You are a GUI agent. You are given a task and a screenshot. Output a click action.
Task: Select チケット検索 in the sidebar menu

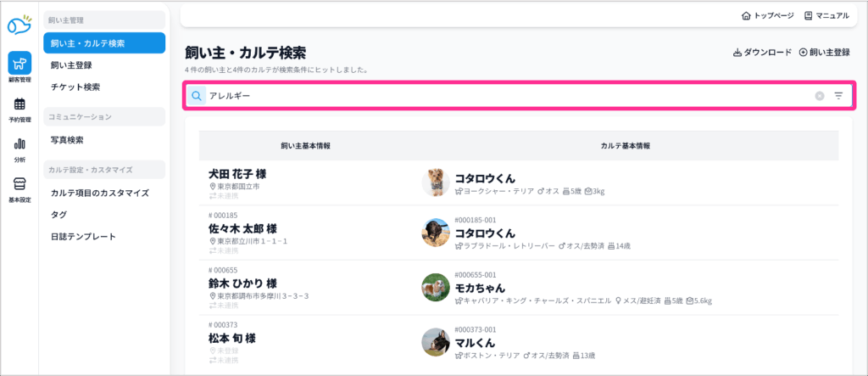coord(75,87)
